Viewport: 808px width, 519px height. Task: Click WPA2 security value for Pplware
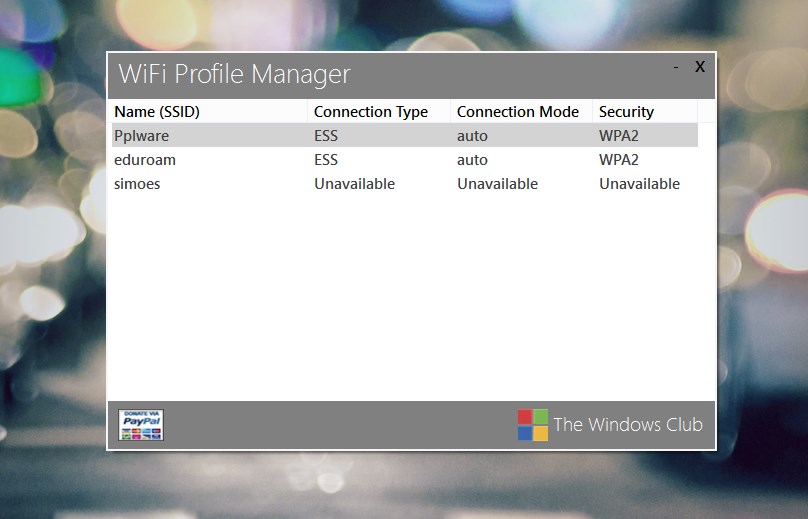tap(618, 136)
